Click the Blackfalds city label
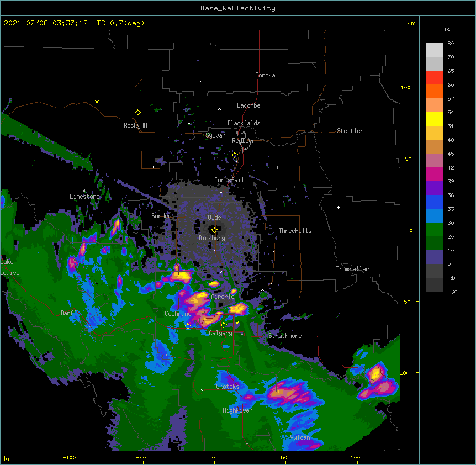 pyautogui.click(x=244, y=123)
